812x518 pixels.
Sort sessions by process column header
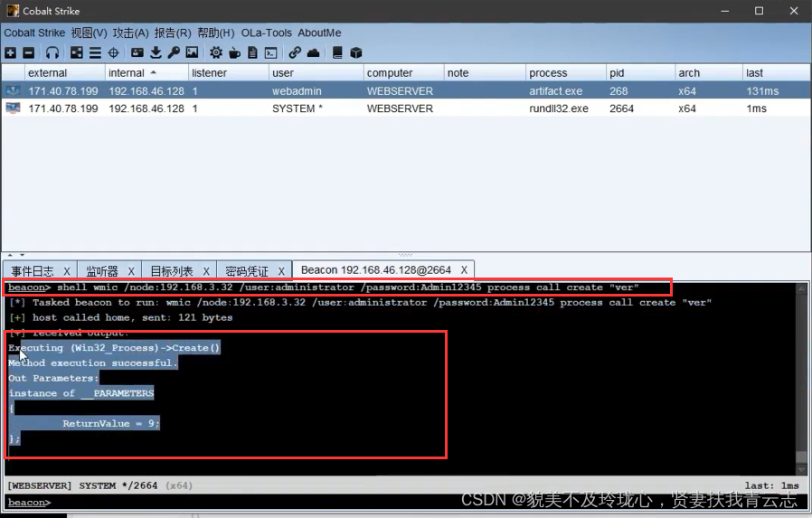pos(565,73)
